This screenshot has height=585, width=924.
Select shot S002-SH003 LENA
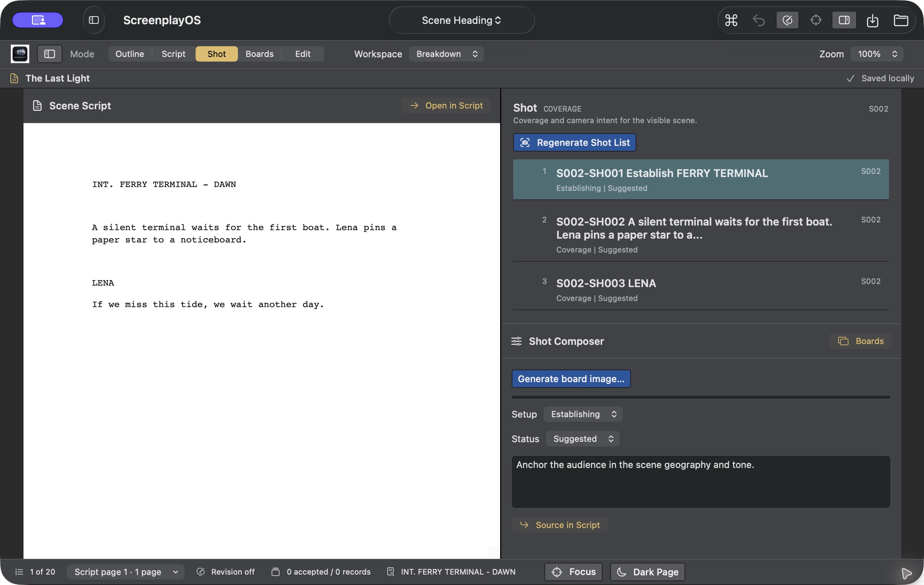[701, 289]
